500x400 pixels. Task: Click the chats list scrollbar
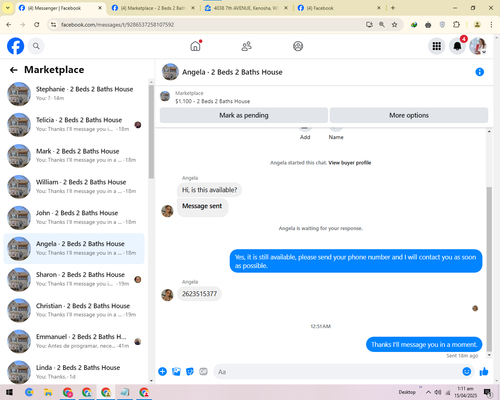coord(151,132)
